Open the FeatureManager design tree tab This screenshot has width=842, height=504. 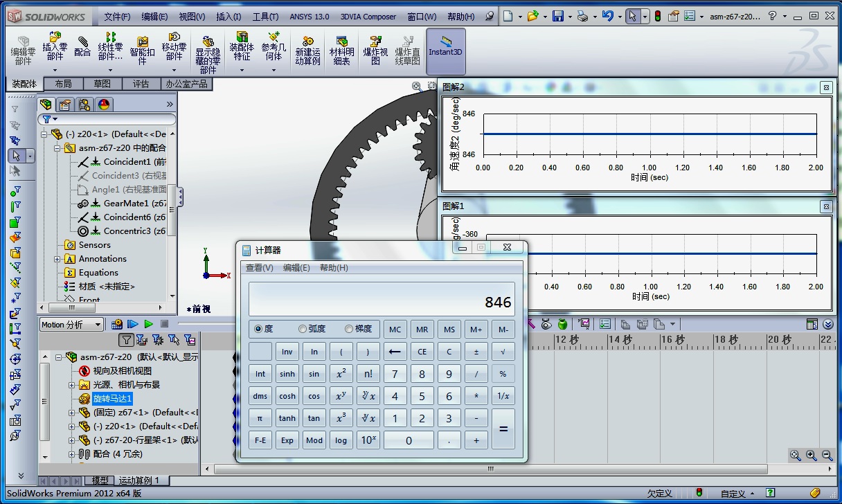(x=46, y=105)
